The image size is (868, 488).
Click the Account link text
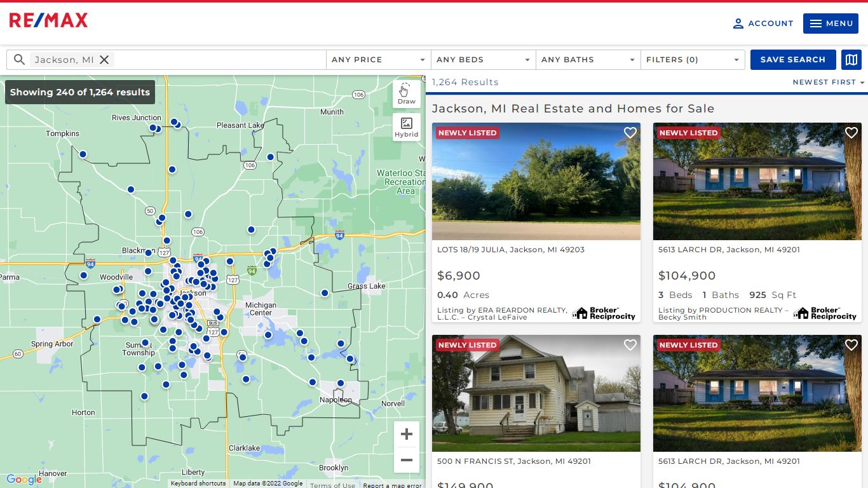coord(771,24)
